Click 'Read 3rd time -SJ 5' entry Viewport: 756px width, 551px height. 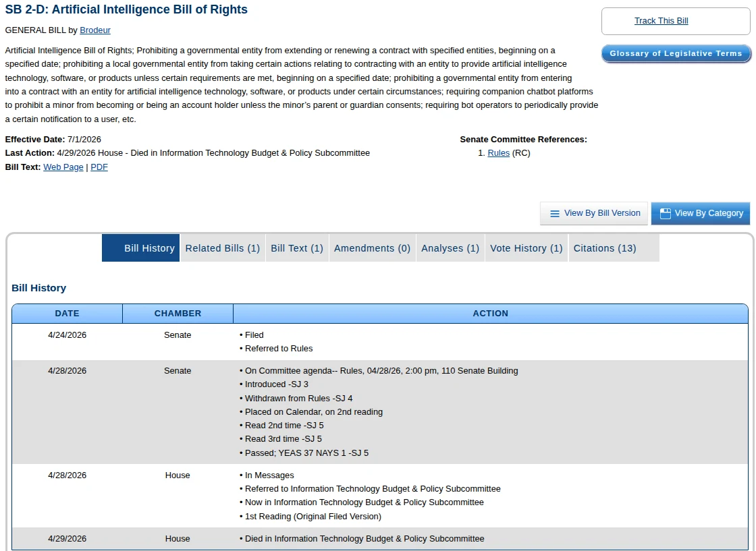[x=283, y=439]
